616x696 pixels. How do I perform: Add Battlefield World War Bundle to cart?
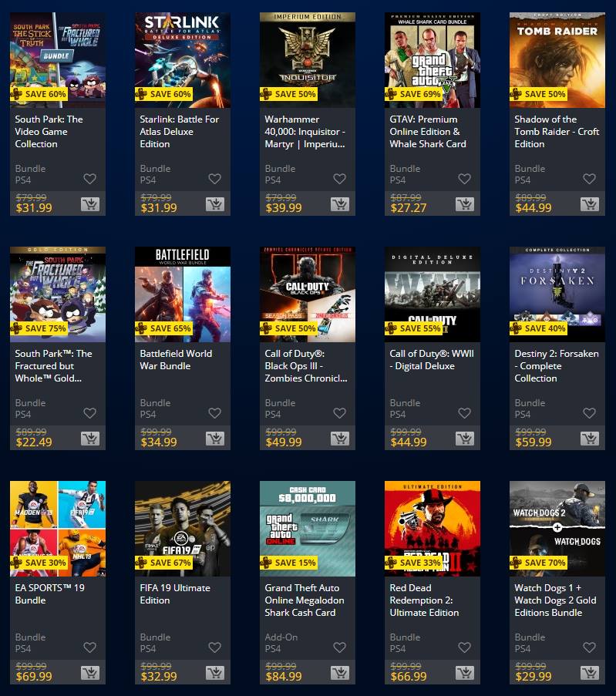215,439
